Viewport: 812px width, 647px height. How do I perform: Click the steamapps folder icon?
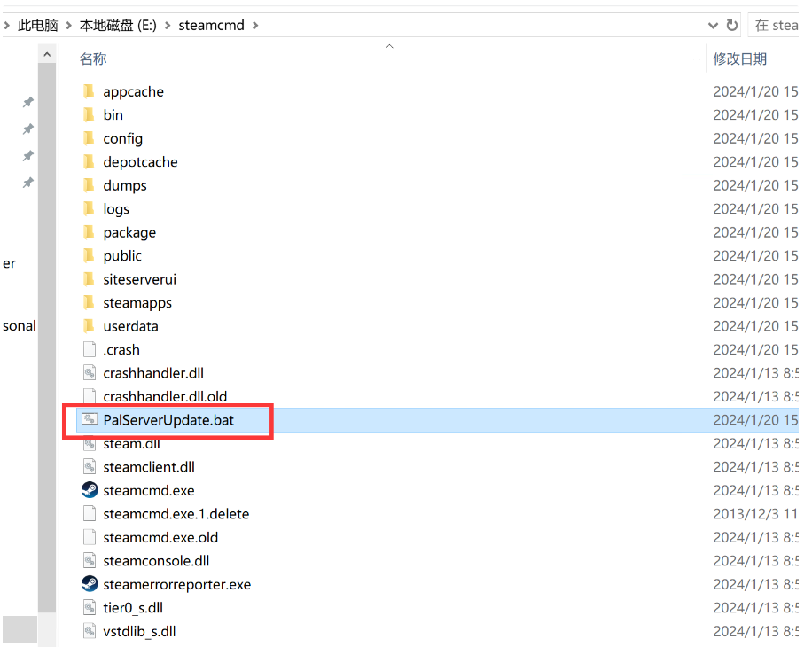point(89,302)
